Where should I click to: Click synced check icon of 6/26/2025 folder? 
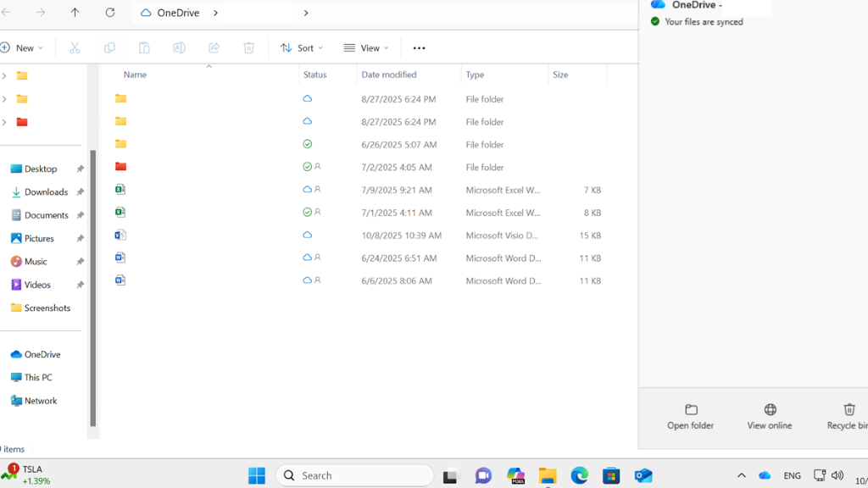point(307,144)
